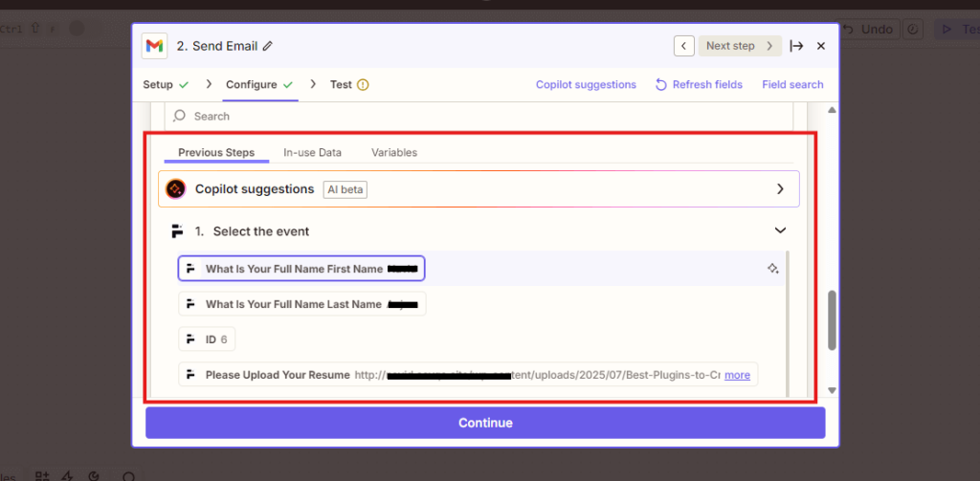Image resolution: width=980 pixels, height=481 pixels.
Task: Click the Continue button
Action: pyautogui.click(x=485, y=423)
